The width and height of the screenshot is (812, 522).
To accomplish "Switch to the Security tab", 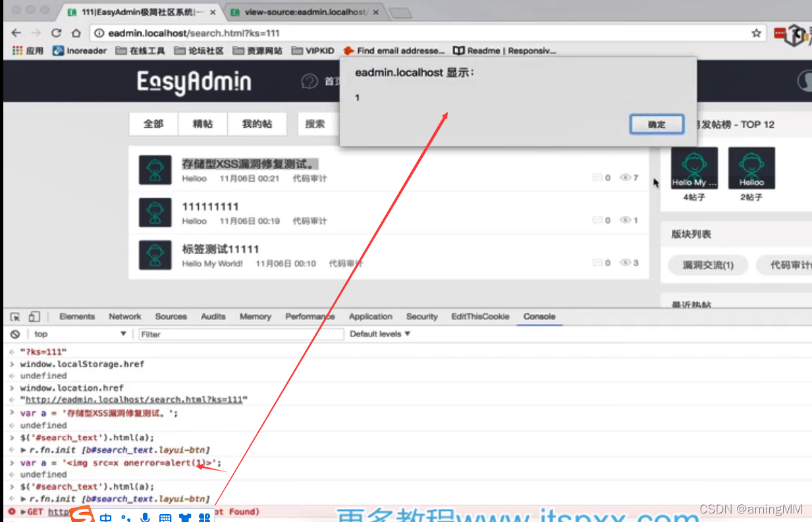I will point(422,317).
